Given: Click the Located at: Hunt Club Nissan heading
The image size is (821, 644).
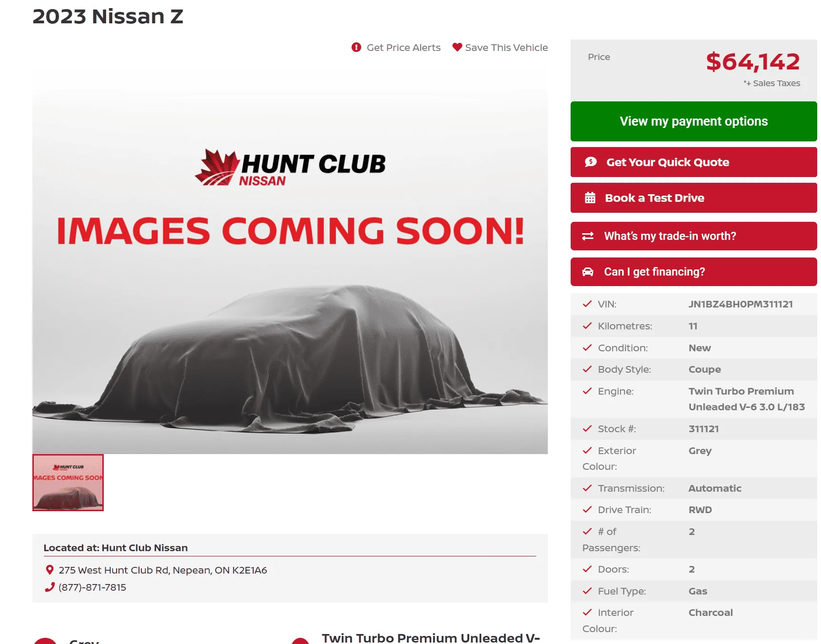Looking at the screenshot, I should point(116,548).
